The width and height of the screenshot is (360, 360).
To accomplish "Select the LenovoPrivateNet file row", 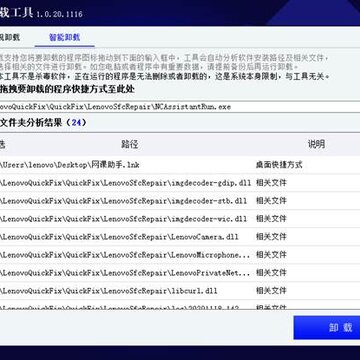I will click(x=180, y=273).
